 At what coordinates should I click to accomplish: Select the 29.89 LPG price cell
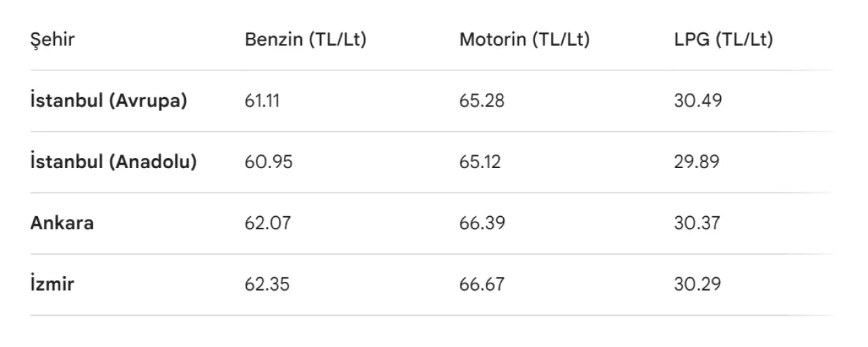(696, 162)
